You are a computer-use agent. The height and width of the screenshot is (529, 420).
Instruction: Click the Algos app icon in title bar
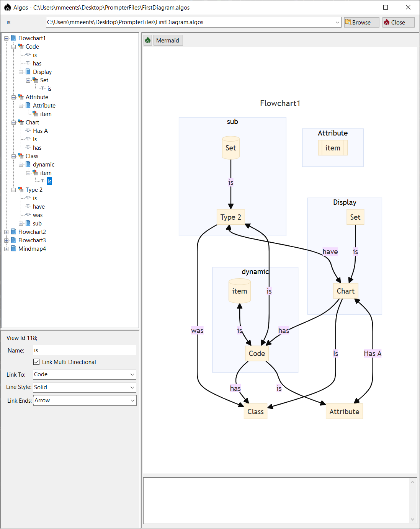pyautogui.click(x=7, y=7)
